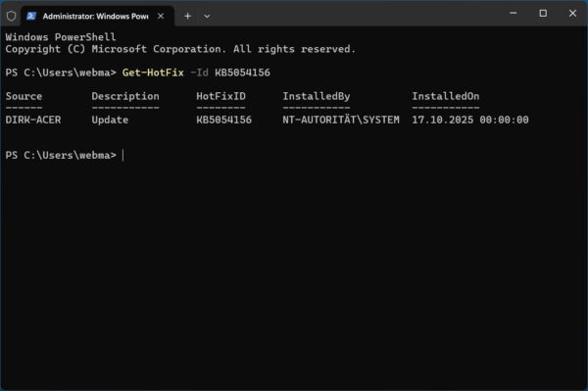Click the Source column header
The image size is (588, 391).
tap(24, 96)
